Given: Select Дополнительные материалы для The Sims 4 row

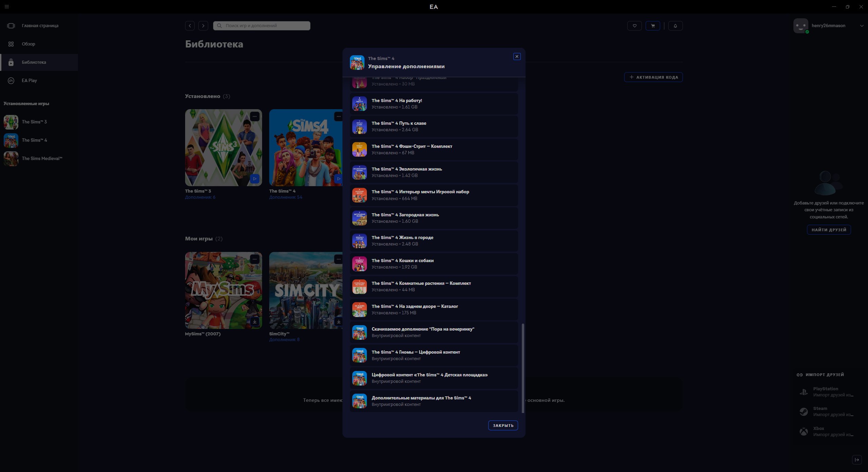Looking at the screenshot, I should (434, 401).
